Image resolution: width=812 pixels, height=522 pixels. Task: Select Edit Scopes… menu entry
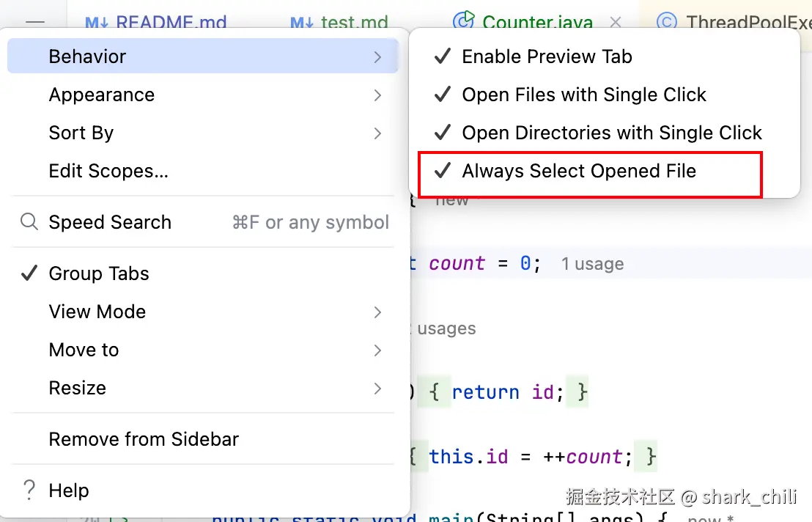click(x=108, y=171)
